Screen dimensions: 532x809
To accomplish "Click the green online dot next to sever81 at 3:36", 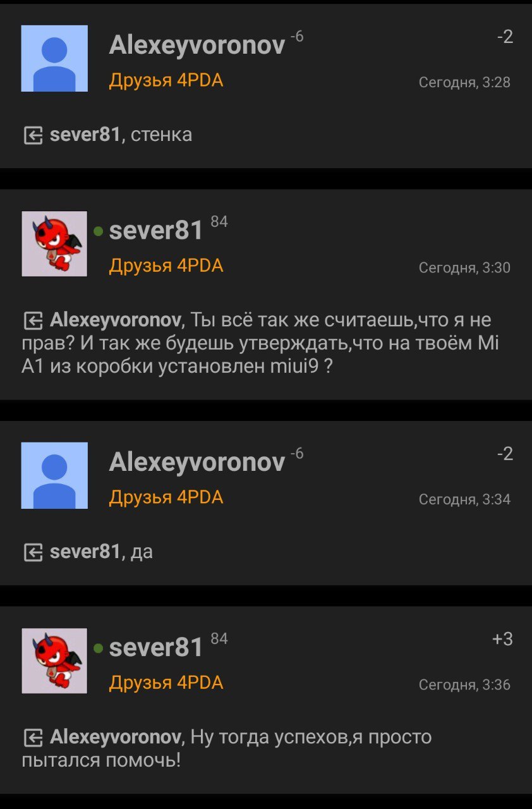I will [x=98, y=648].
